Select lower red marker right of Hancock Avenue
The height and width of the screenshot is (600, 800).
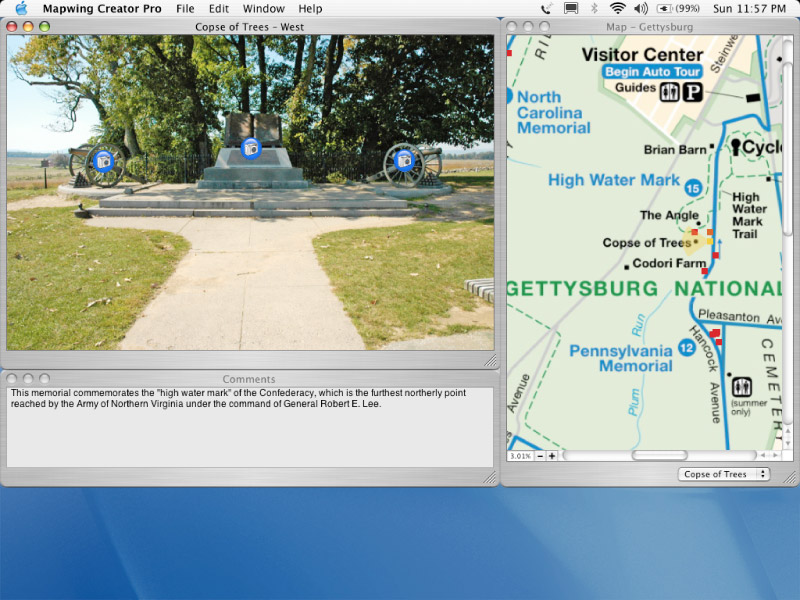719,342
